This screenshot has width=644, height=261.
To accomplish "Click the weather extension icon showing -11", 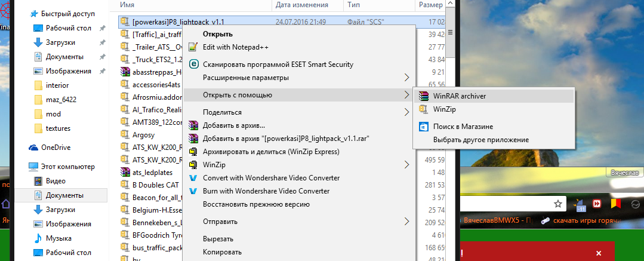I will pyautogui.click(x=580, y=204).
